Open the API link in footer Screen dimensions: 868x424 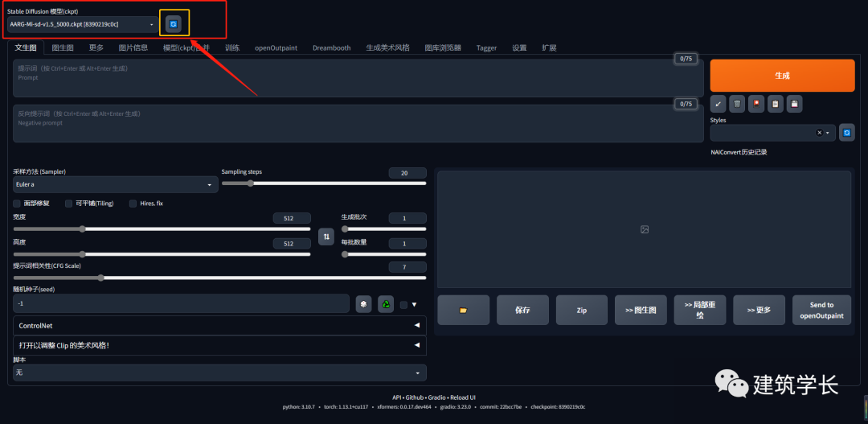(x=396, y=397)
